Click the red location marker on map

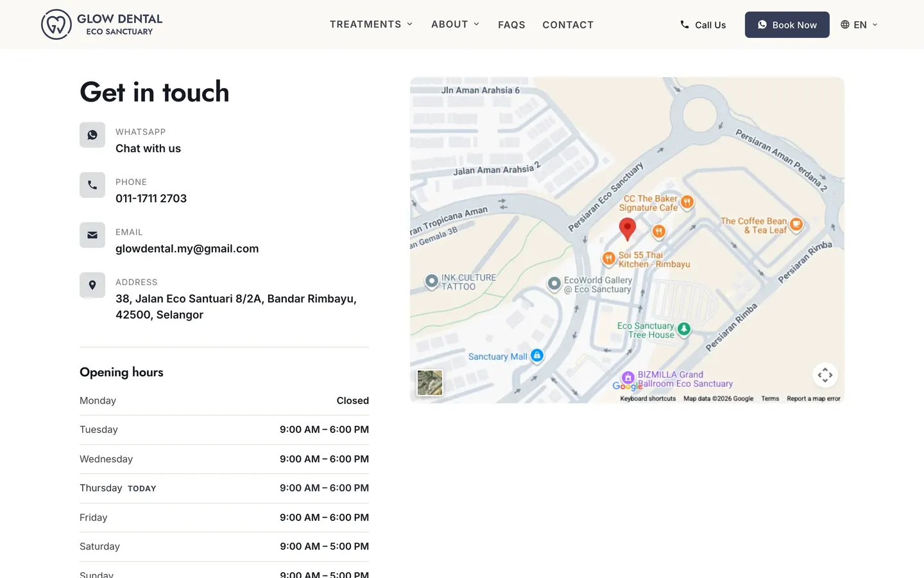coord(628,229)
